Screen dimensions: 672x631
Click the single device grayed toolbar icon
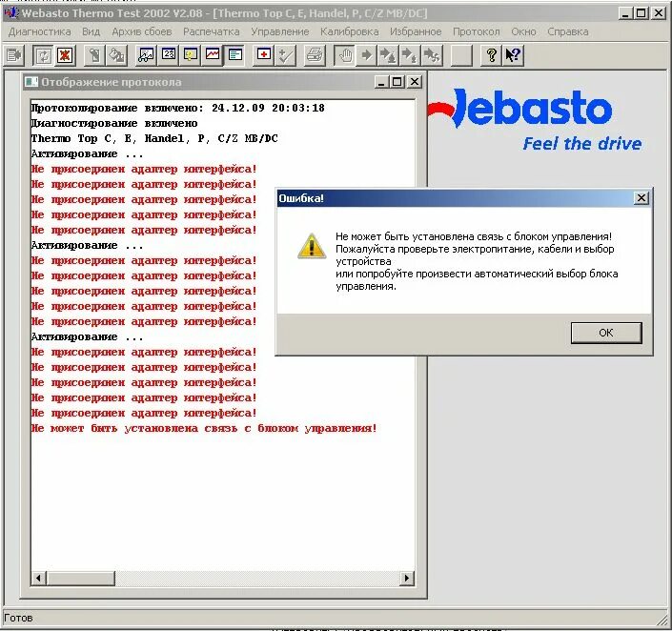click(94, 55)
